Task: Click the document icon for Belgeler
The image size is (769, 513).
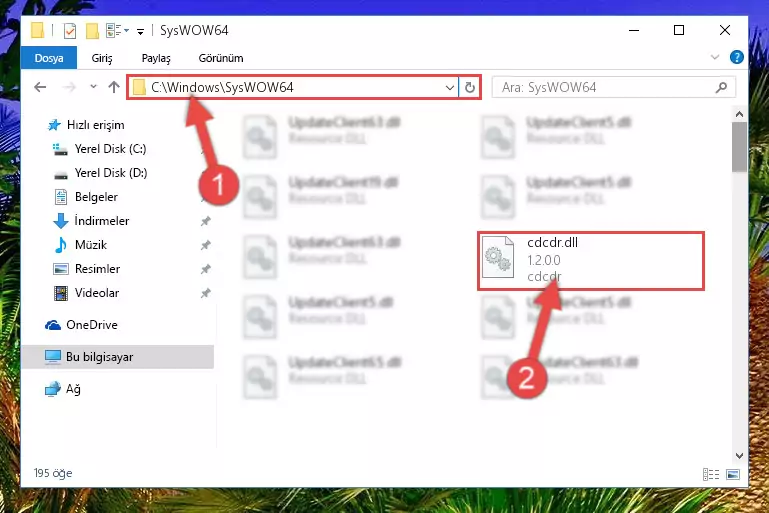Action: [60, 197]
